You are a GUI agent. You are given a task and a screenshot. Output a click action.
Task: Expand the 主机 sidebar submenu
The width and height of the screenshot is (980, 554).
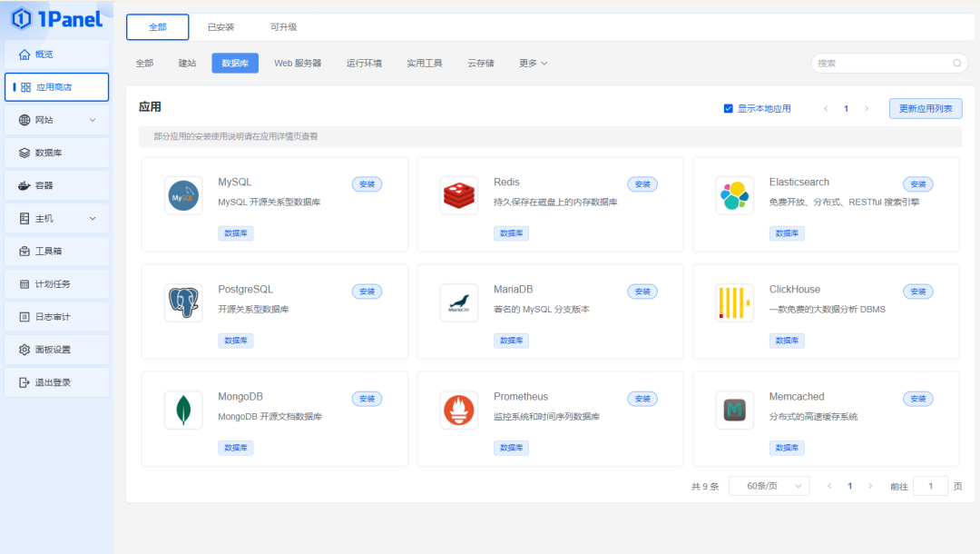pos(93,219)
